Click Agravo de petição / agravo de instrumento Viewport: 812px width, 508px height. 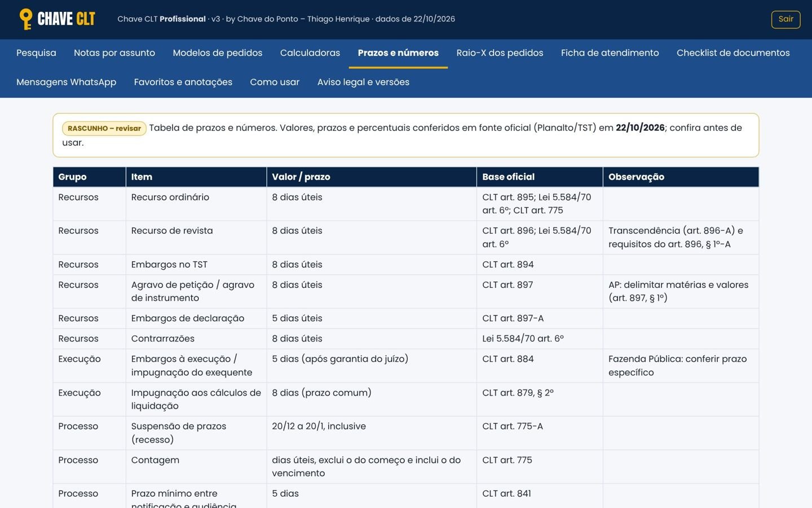click(196, 291)
